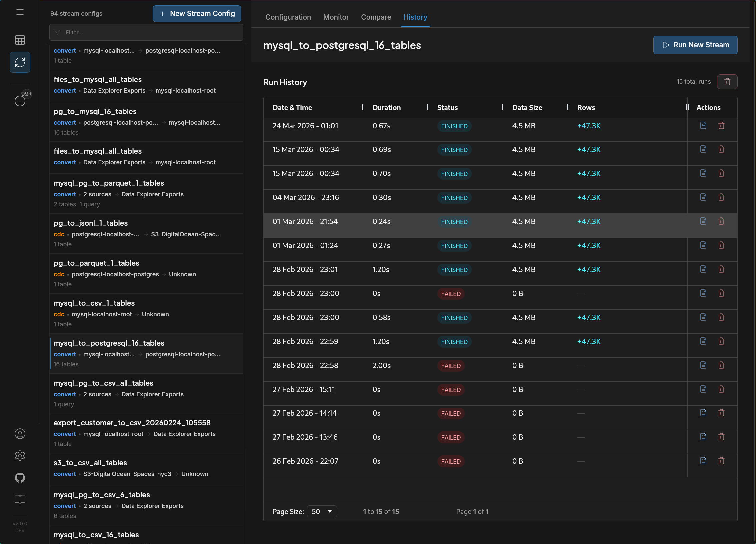Screen dimensions: 756x544
Task: Sort by Date & Time column header
Action: pos(292,107)
